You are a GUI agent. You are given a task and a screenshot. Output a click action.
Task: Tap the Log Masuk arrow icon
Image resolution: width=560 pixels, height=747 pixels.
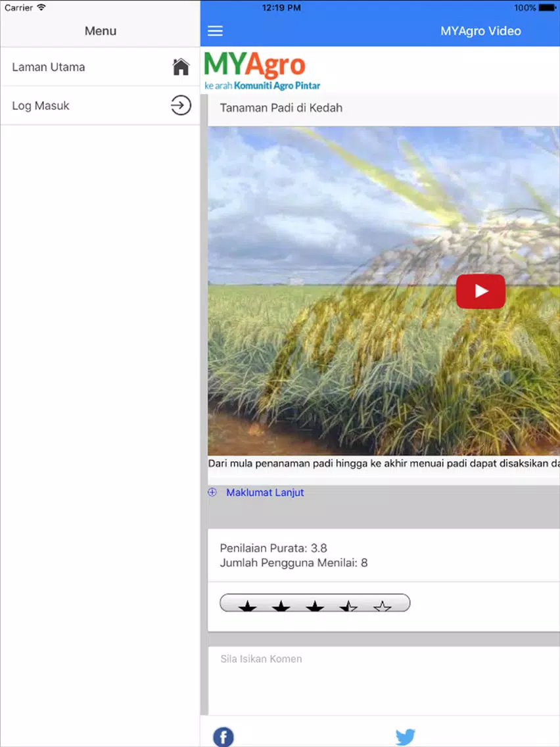point(181,105)
